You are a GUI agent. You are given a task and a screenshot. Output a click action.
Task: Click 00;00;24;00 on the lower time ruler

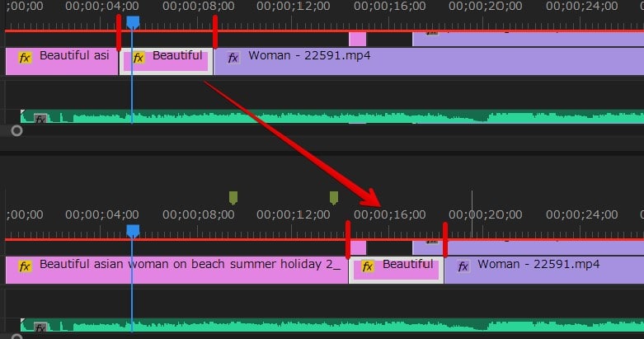click(581, 214)
